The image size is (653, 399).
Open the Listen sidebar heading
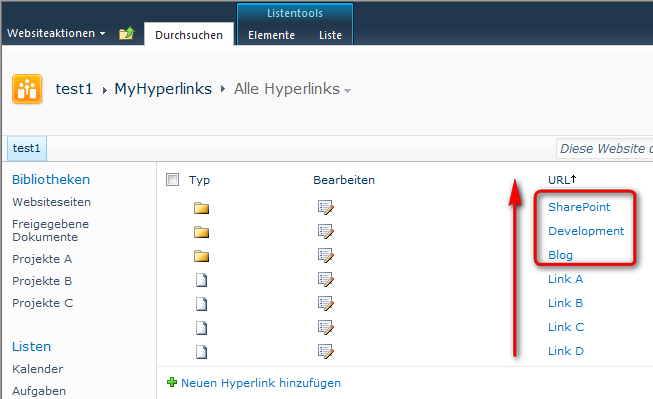(x=31, y=347)
